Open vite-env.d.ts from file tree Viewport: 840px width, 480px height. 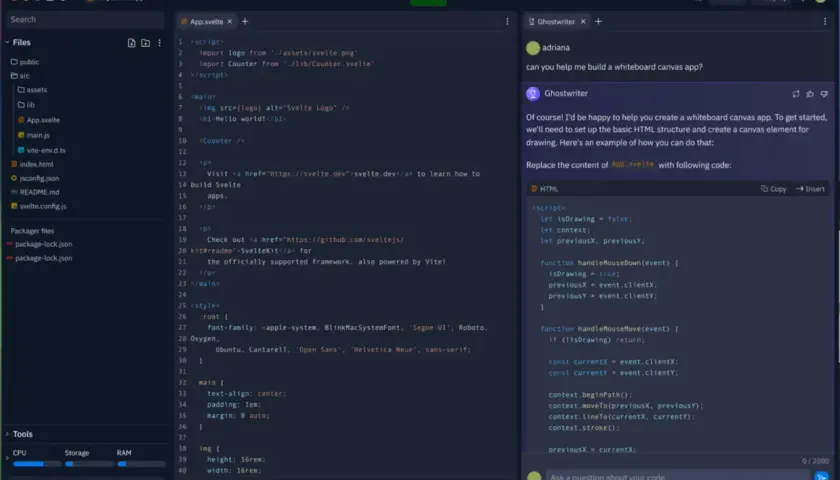coord(46,150)
